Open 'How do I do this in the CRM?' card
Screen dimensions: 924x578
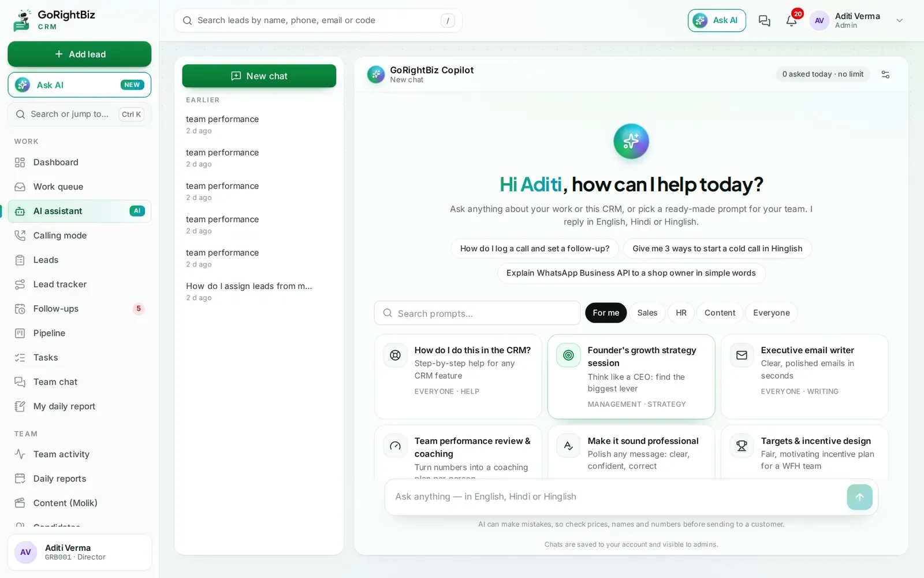click(x=458, y=377)
